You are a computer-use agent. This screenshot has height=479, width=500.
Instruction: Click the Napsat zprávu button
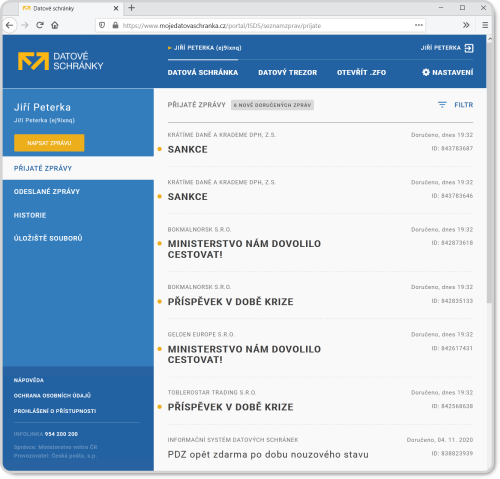click(49, 143)
